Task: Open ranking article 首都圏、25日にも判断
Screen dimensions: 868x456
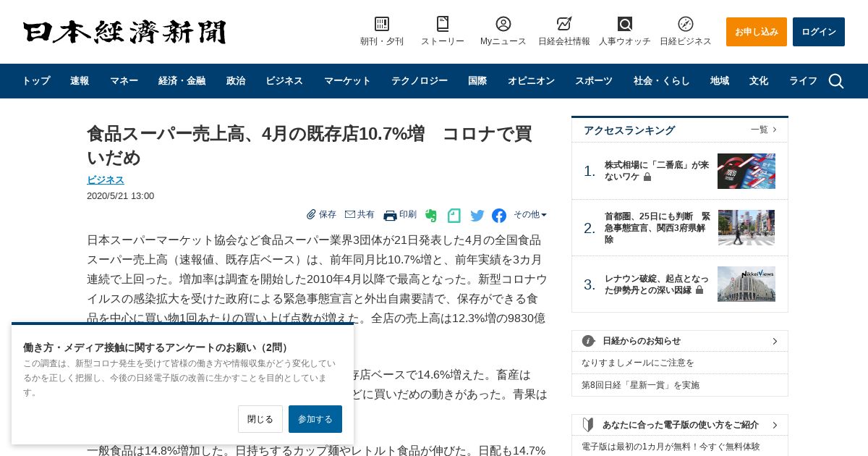Action: (x=658, y=227)
